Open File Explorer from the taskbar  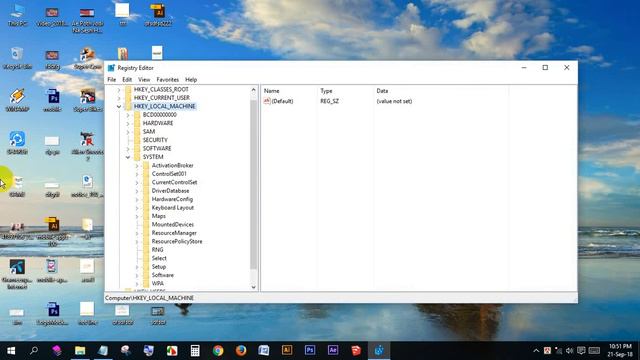pos(80,350)
